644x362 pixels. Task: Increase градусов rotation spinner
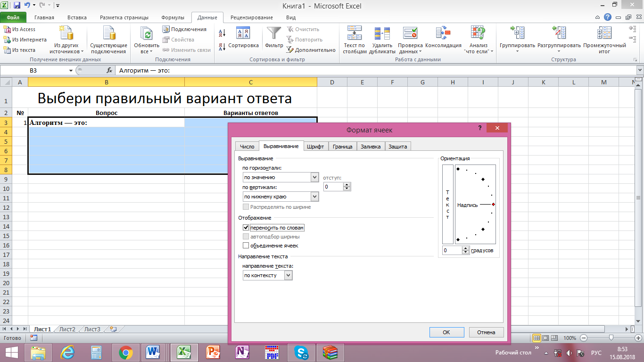point(466,248)
